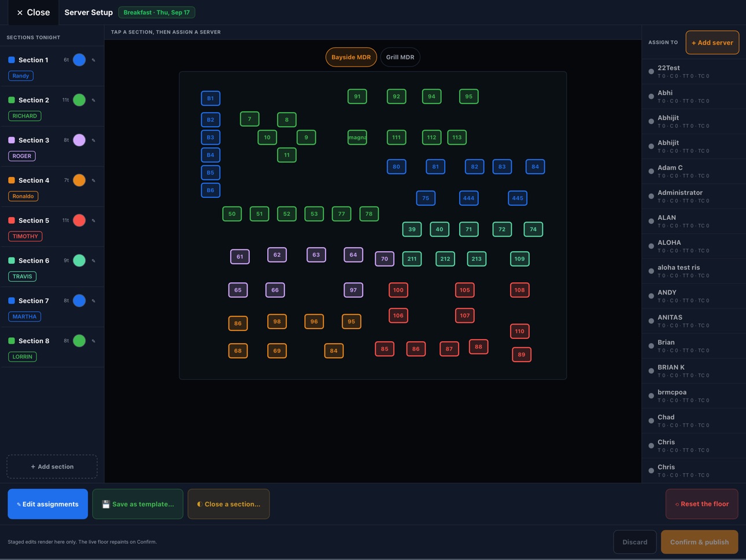The height and width of the screenshot is (560, 746).
Task: Tap table 97 on the floor plan
Action: (353, 290)
